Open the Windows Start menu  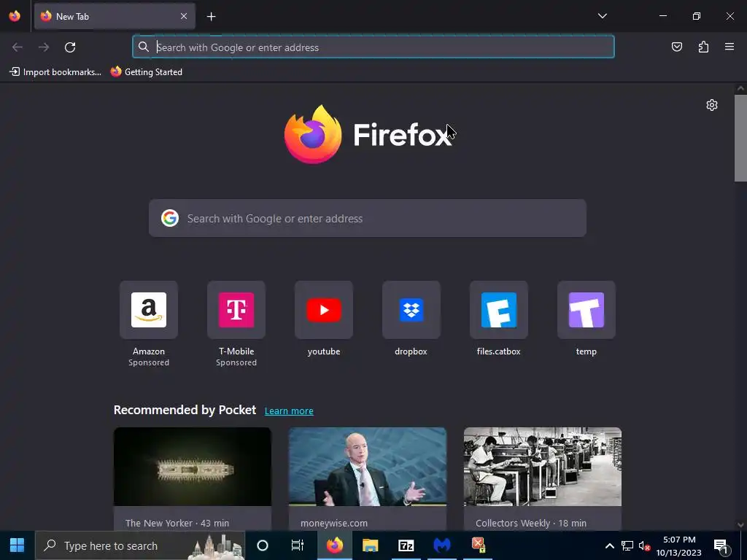pos(18,545)
